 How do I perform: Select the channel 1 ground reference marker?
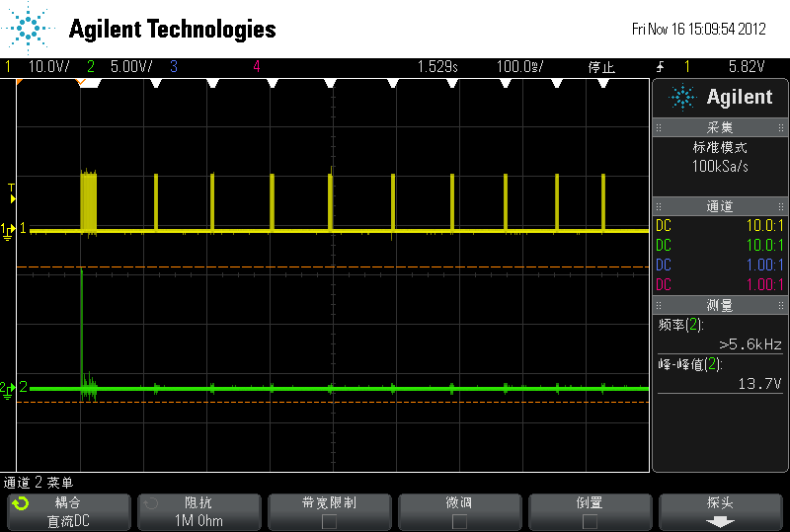tap(9, 230)
